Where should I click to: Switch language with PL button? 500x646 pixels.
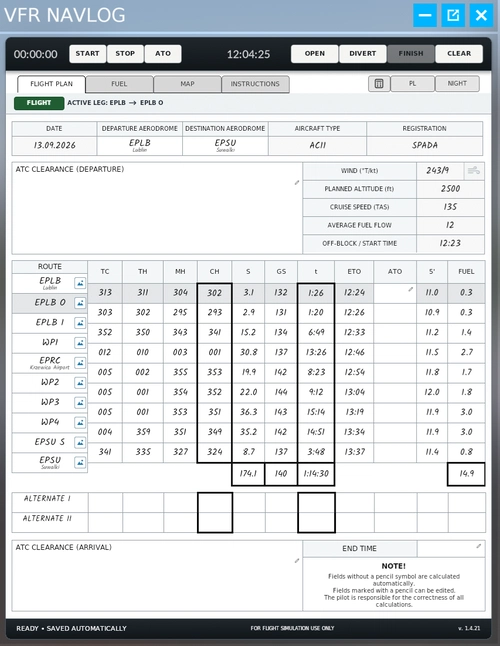click(412, 84)
